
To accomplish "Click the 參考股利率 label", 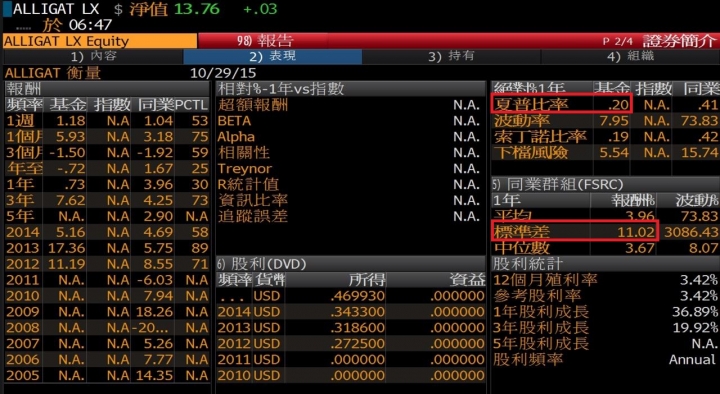I will (x=537, y=296).
